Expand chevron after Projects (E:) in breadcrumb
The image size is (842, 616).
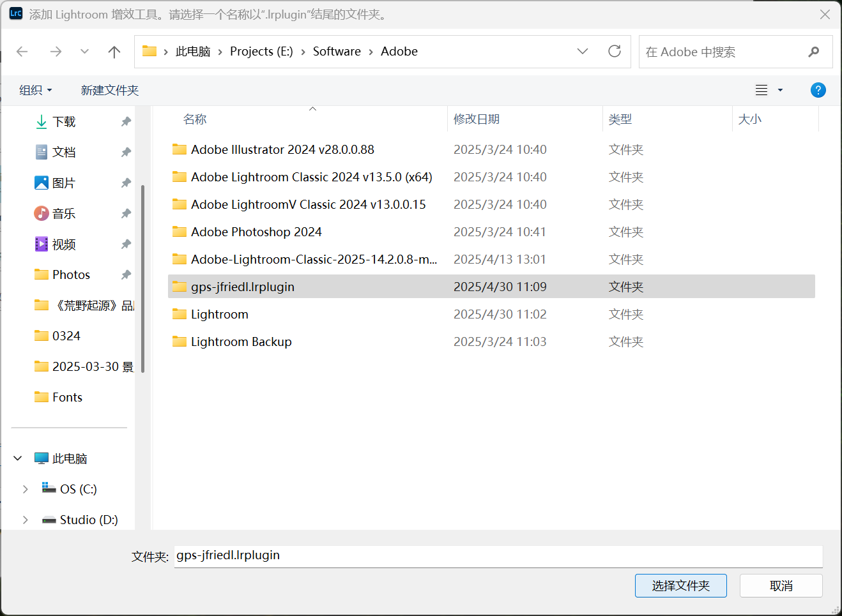coord(303,52)
